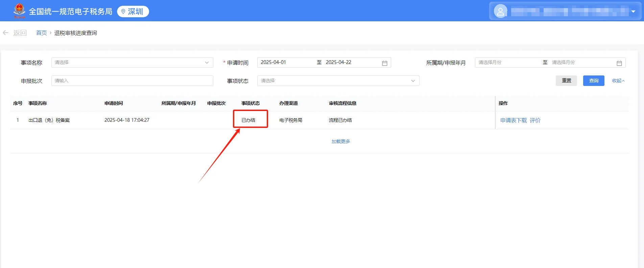Click the user avatar icon
This screenshot has height=268, width=644.
[500, 11]
